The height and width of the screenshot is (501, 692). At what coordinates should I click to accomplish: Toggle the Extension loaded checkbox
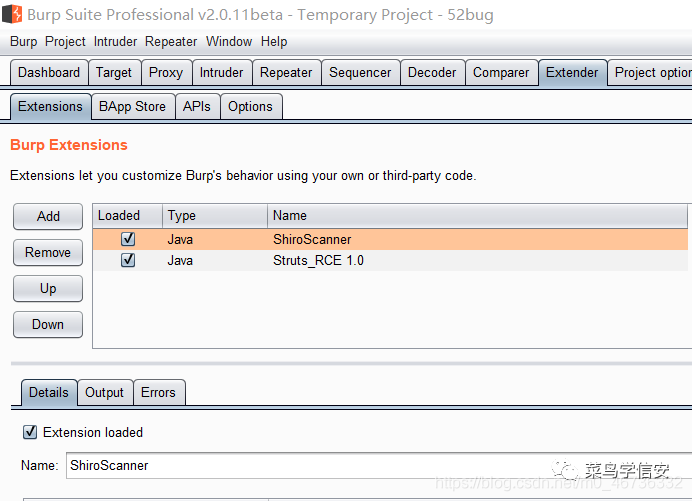point(30,432)
